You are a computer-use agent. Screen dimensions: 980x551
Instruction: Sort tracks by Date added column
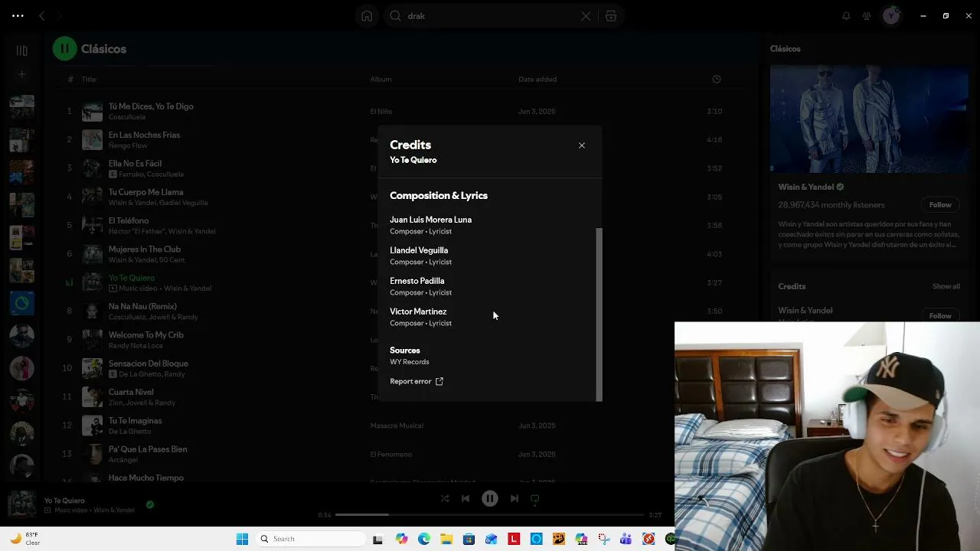click(x=537, y=80)
